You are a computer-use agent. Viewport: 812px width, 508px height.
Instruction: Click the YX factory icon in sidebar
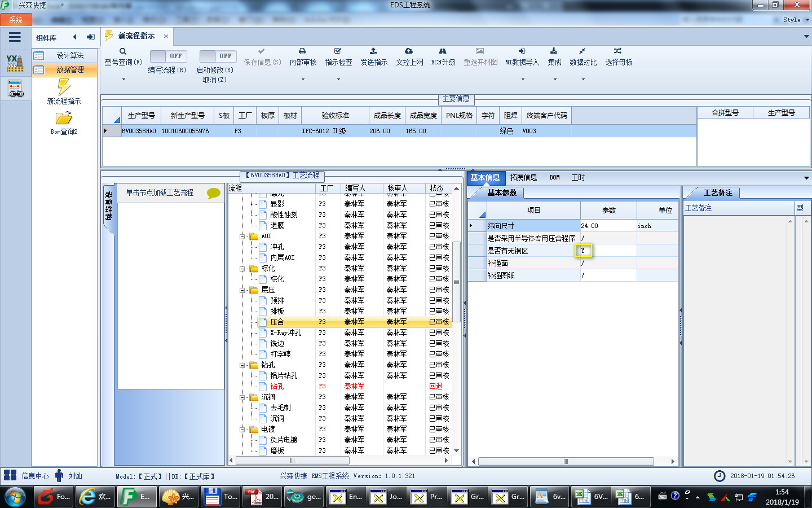point(15,63)
